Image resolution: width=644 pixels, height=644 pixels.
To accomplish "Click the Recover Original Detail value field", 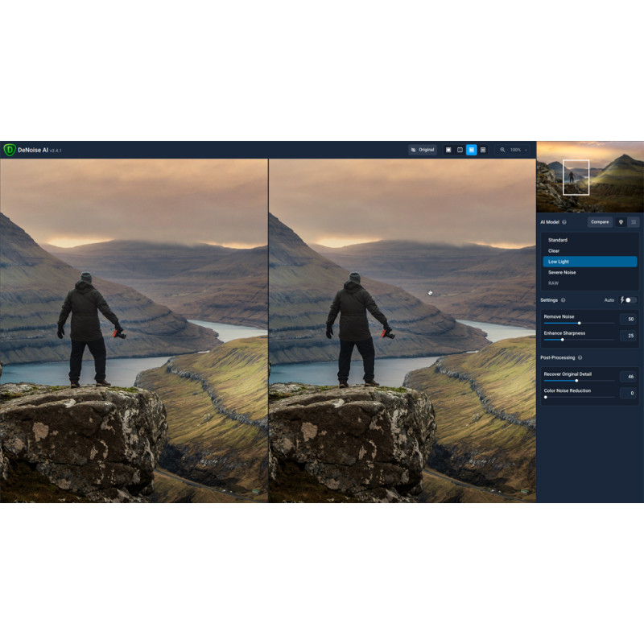I will click(628, 376).
